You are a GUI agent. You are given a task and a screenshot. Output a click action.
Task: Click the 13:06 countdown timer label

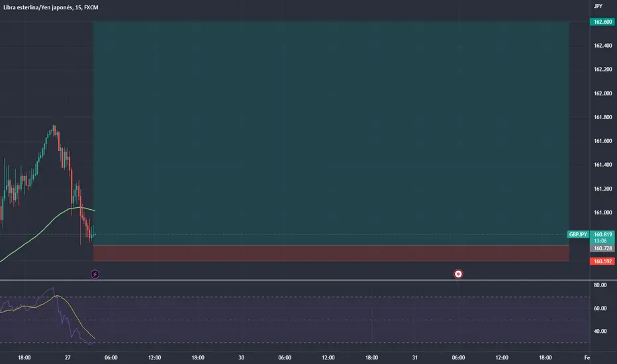tap(600, 241)
